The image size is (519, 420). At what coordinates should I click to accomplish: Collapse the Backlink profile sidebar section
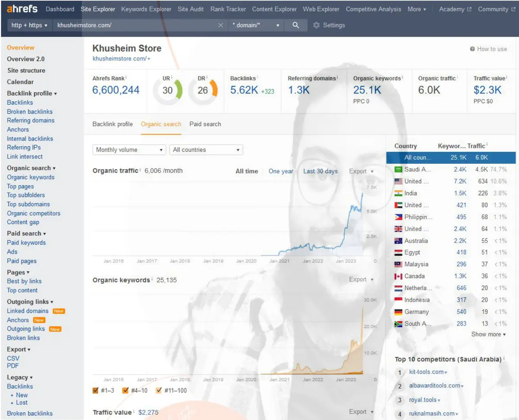coord(32,93)
